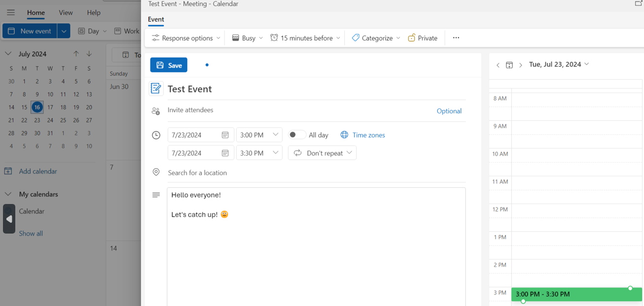This screenshot has height=306, width=644.
Task: Open the Help tab
Action: (93, 12)
